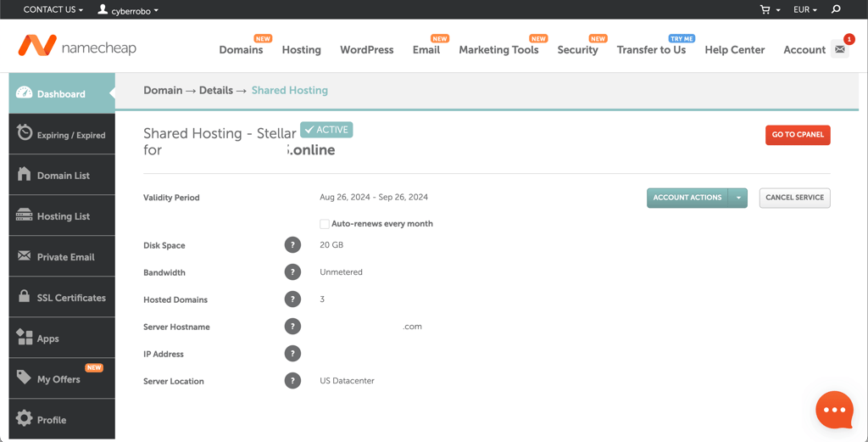
Task: Open the Help Center menu
Action: [735, 50]
